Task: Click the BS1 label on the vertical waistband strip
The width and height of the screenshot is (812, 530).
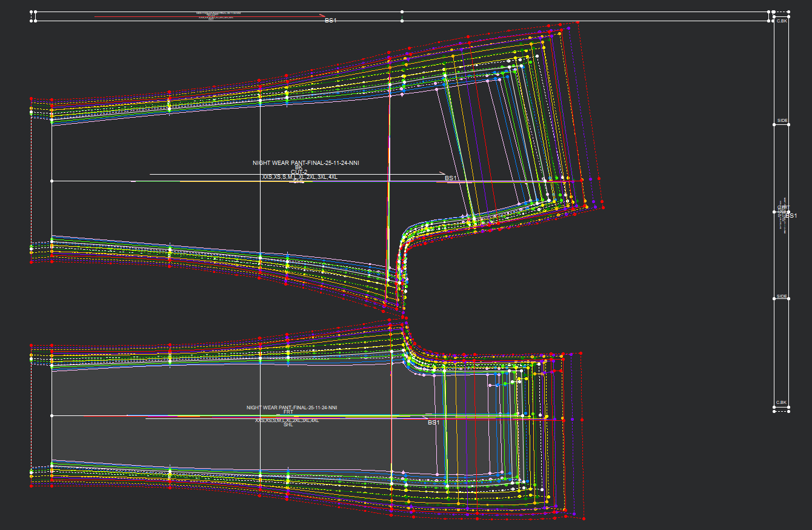Action: pyautogui.click(x=791, y=216)
